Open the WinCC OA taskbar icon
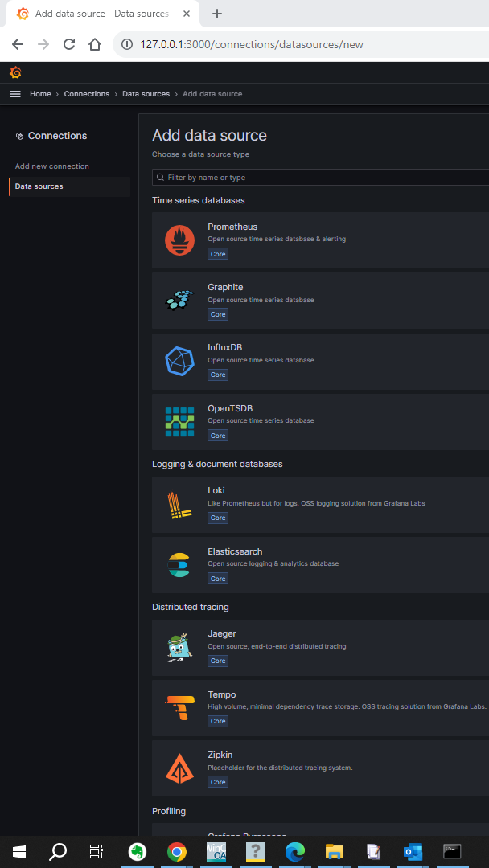 (x=216, y=852)
